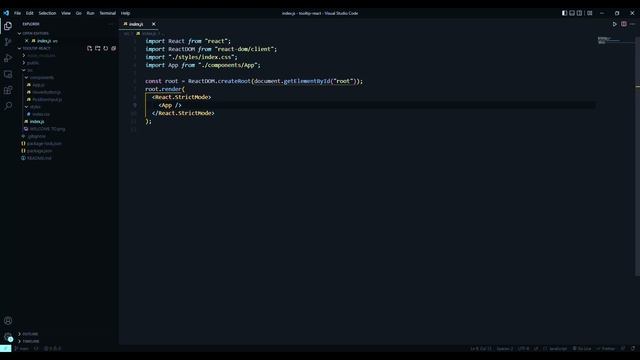Click the Prettier status bar item
Viewport: 640px width, 360px height.
click(x=606, y=349)
